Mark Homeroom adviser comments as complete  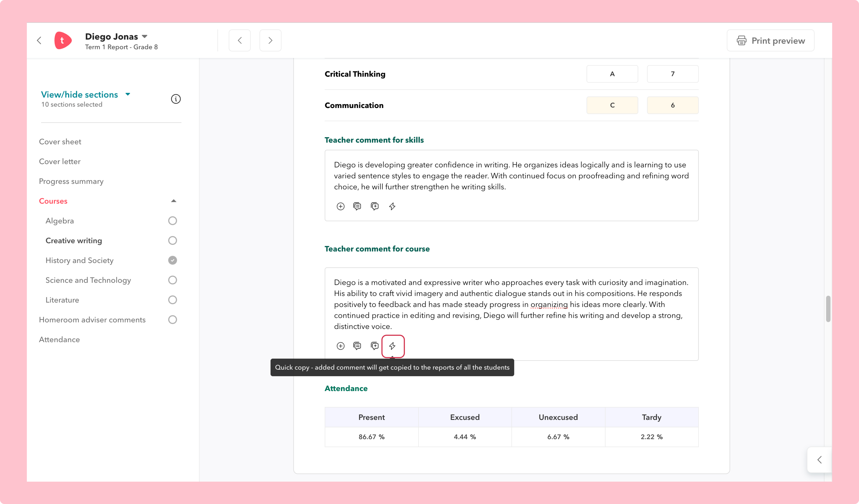173,319
